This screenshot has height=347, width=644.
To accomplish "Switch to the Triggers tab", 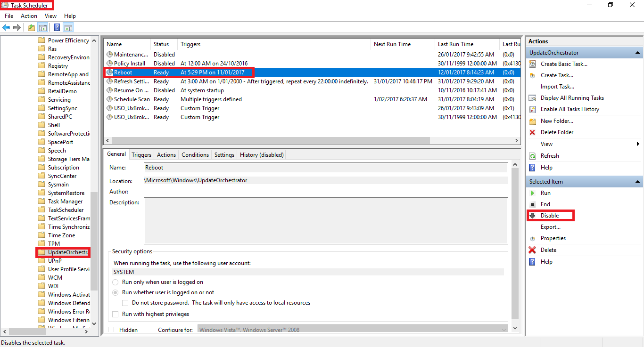I will (x=141, y=155).
